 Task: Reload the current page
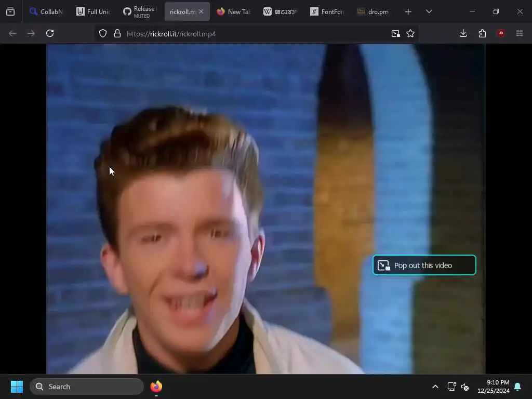click(x=50, y=34)
